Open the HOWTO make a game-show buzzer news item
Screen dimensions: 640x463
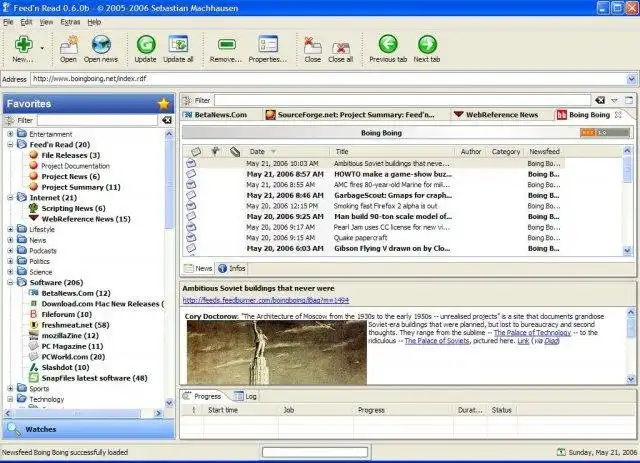pos(393,174)
